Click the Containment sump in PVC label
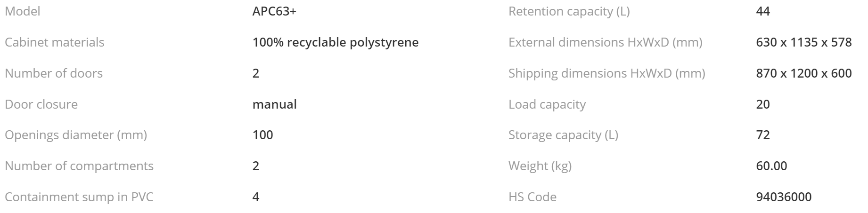The width and height of the screenshot is (868, 213). [x=79, y=197]
